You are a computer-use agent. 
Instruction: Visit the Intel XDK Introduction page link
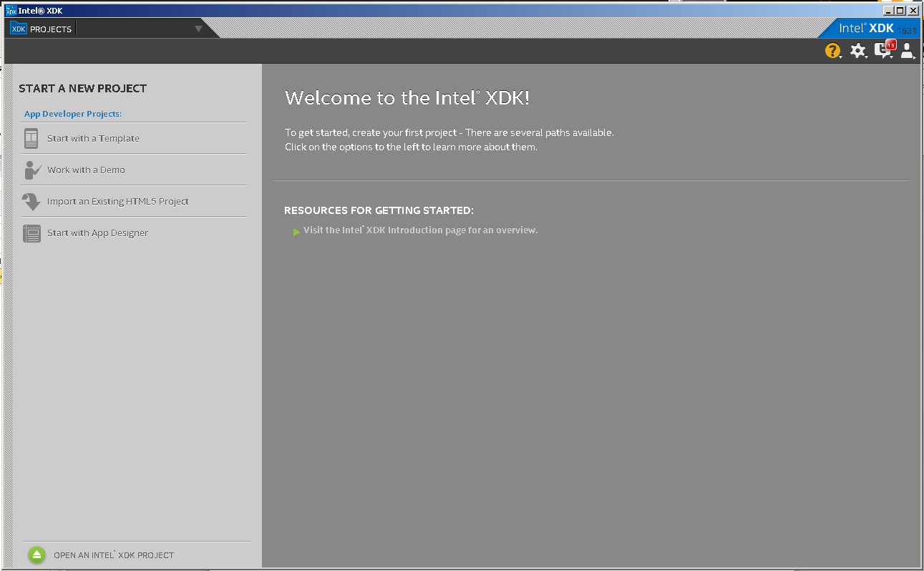pyautogui.click(x=420, y=230)
